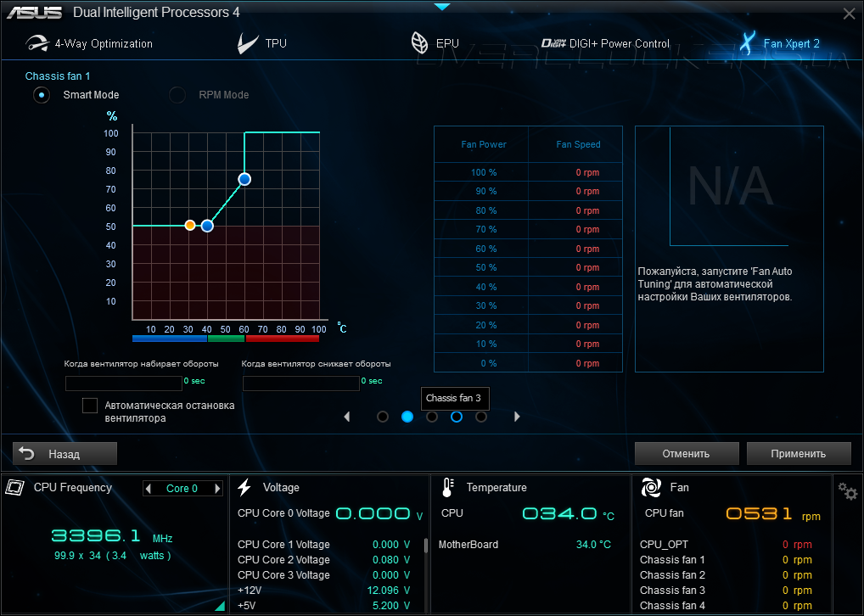This screenshot has width=864, height=616.
Task: Switch to previous CPU core arrow
Action: pos(149,488)
